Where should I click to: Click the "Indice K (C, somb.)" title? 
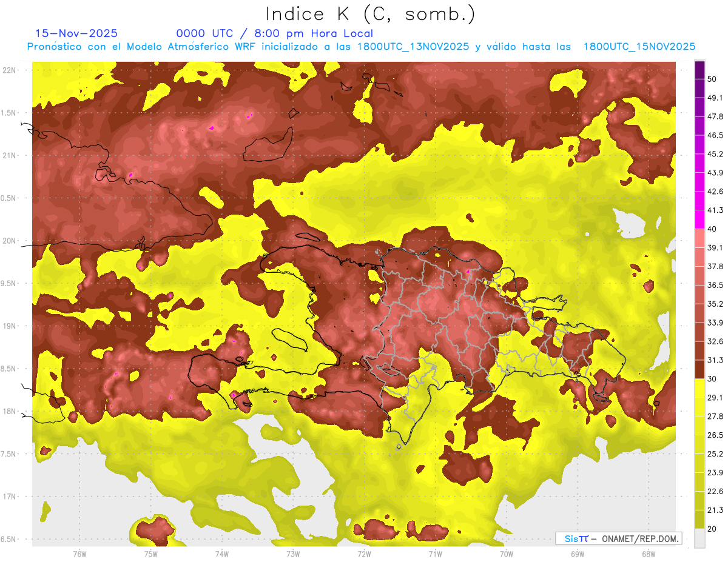[x=370, y=13]
